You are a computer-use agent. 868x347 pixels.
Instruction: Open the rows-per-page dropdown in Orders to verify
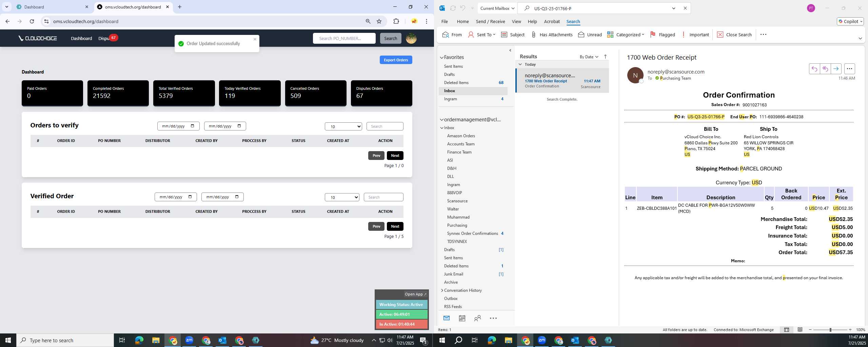pyautogui.click(x=343, y=126)
